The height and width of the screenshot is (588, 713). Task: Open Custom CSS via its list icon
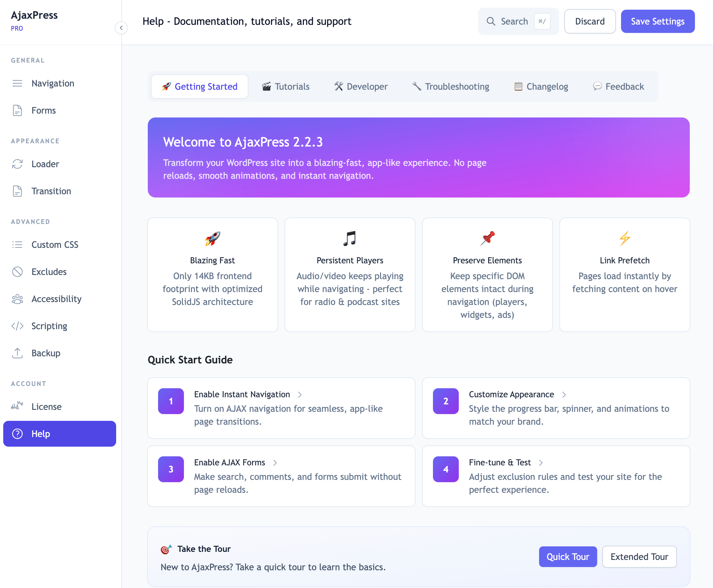coord(17,245)
